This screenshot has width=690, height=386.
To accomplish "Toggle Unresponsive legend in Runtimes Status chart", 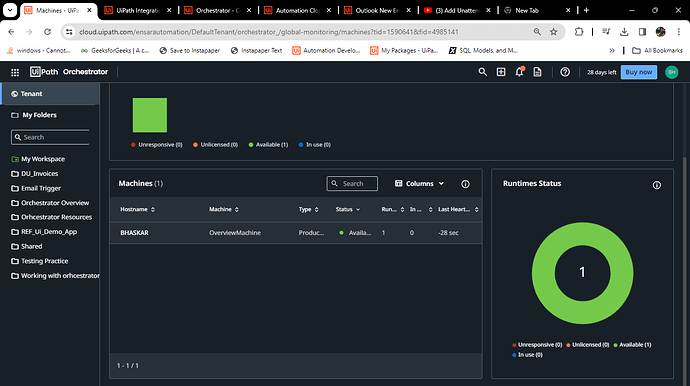I will 537,345.
